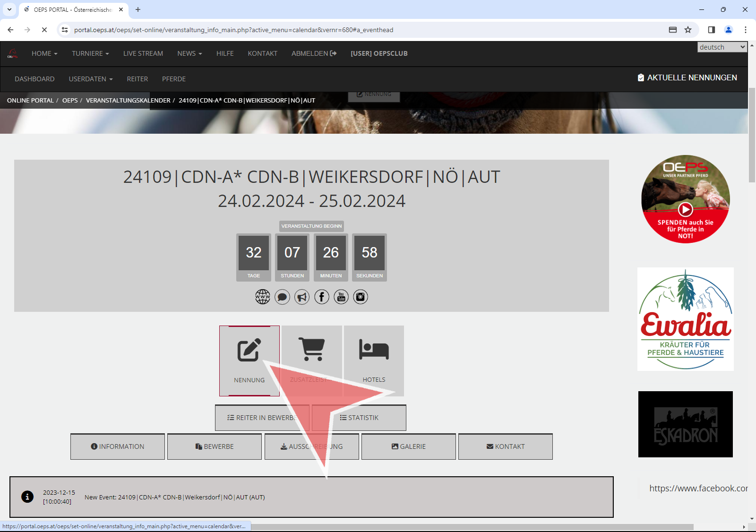Image resolution: width=756 pixels, height=532 pixels.
Task: Expand the News dropdown menu
Action: coord(189,53)
